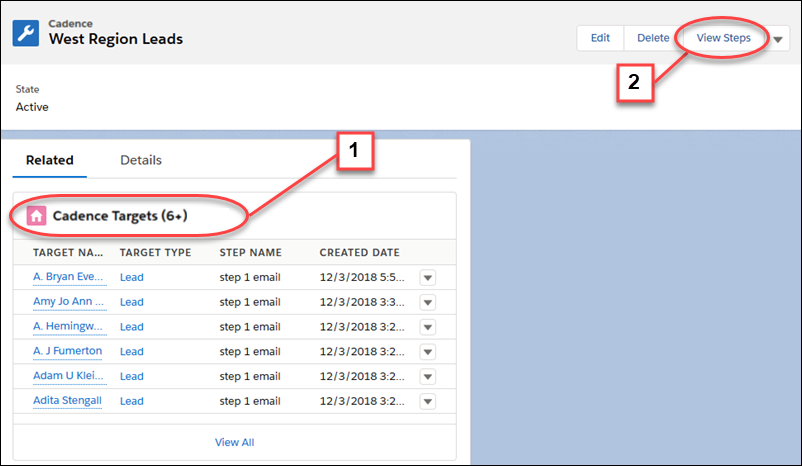The width and height of the screenshot is (802, 466).
Task: Click created date in Adam U Klei row
Action: coord(362,376)
